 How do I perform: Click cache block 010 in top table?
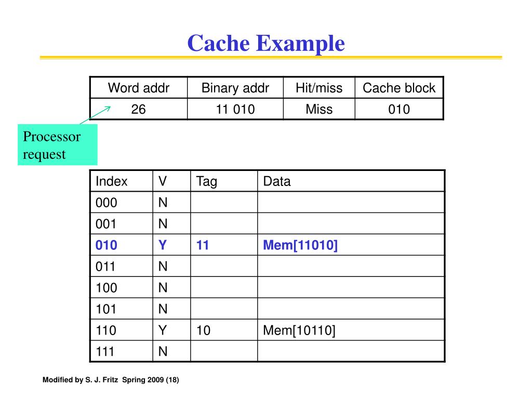[x=399, y=109]
